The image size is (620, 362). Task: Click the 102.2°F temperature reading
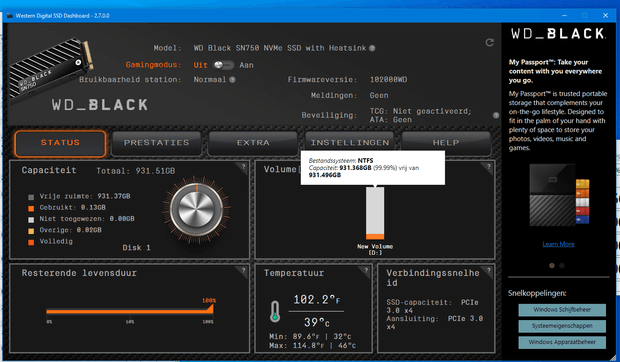click(x=316, y=300)
